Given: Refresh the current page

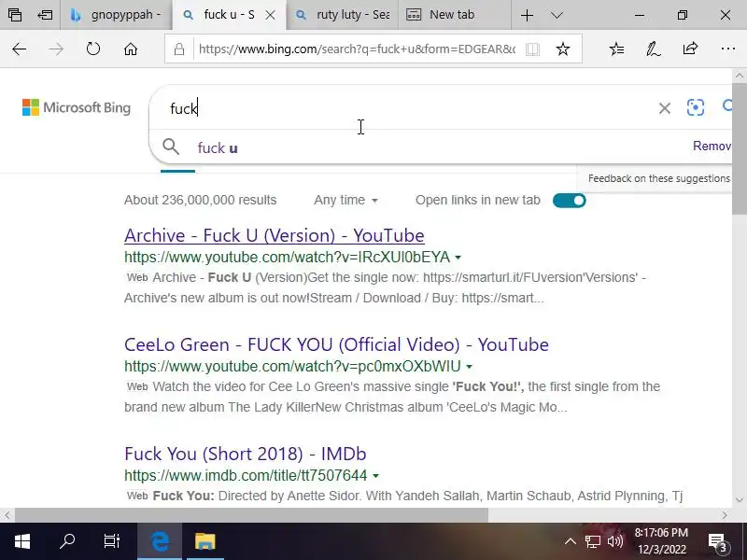Looking at the screenshot, I should (x=93, y=49).
